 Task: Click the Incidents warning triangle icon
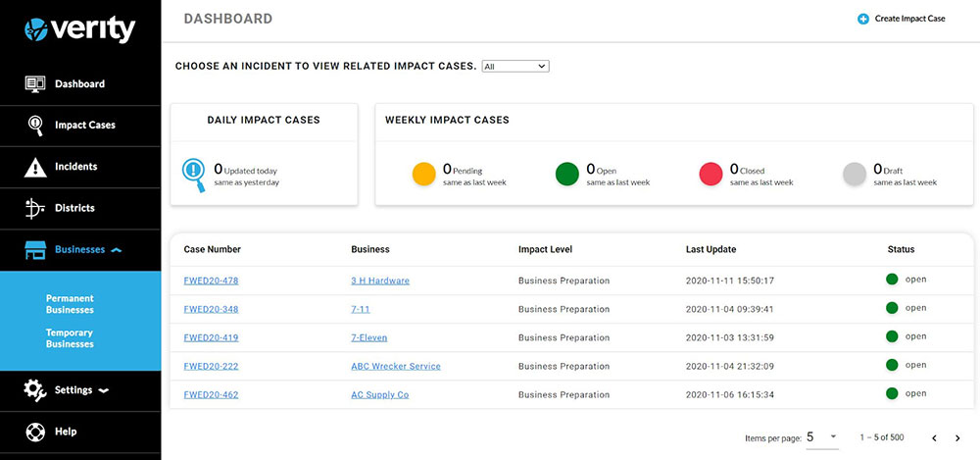35,167
